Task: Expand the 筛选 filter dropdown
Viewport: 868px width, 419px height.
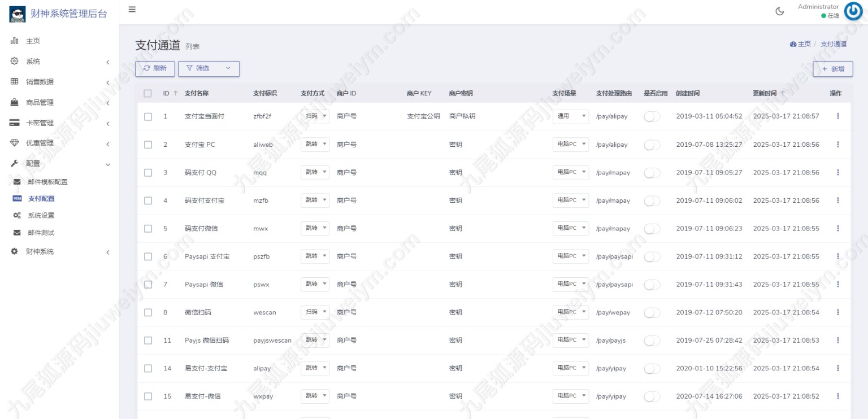Action: pyautogui.click(x=209, y=68)
